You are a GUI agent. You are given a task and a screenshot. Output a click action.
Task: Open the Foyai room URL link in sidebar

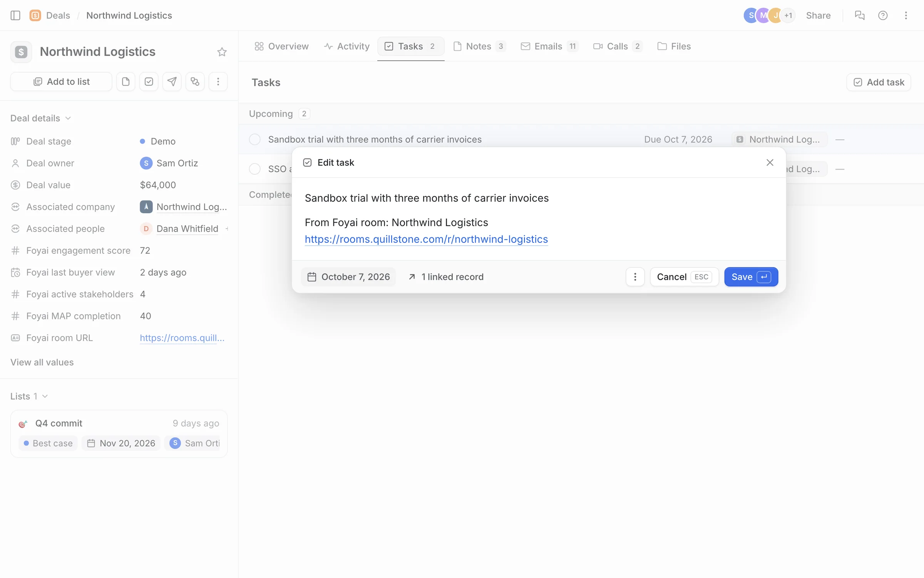pyautogui.click(x=182, y=338)
